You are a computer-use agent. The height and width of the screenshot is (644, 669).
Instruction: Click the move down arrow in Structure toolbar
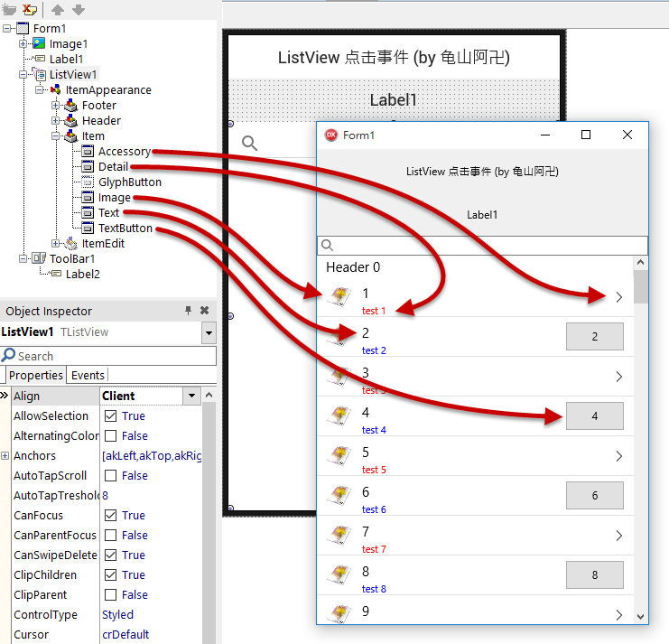click(78, 9)
